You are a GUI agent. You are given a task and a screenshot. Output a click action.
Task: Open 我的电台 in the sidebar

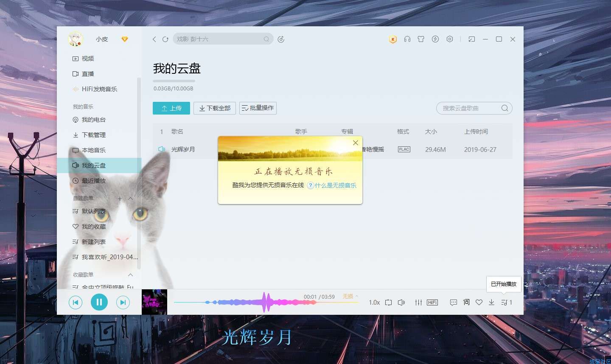click(x=94, y=120)
